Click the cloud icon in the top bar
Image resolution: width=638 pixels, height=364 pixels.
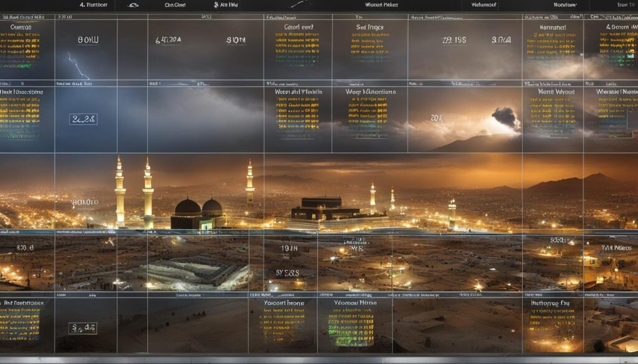coord(133,5)
